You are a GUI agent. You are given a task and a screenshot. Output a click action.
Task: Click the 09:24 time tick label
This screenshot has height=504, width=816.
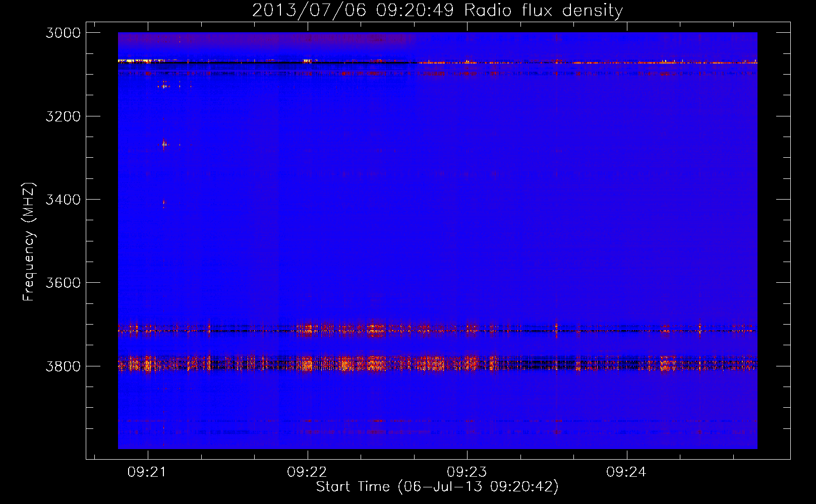pyautogui.click(x=626, y=472)
